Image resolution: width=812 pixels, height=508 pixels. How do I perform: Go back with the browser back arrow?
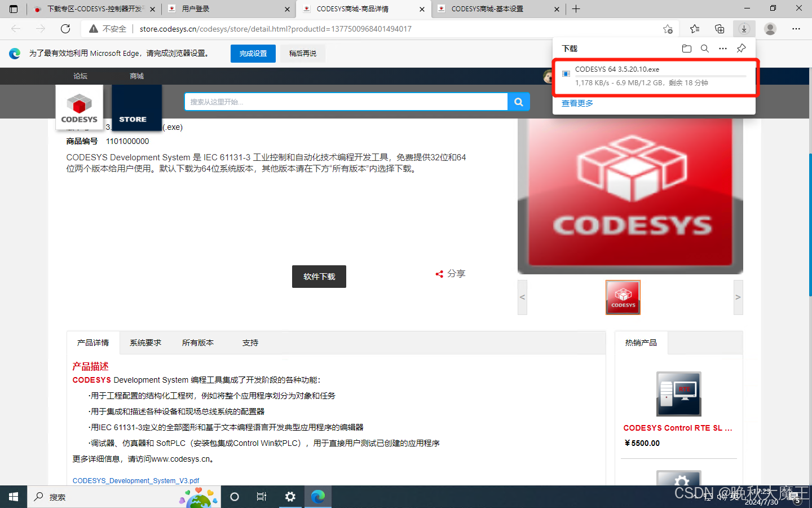(16, 29)
